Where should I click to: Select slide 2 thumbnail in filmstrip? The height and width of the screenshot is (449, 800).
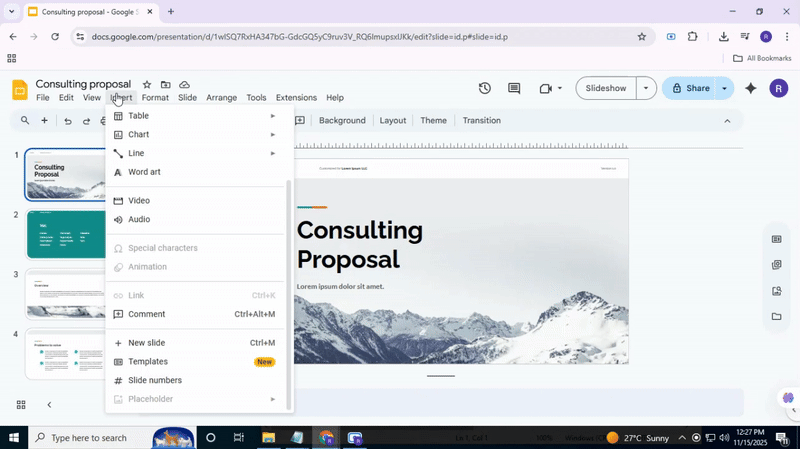pos(66,234)
